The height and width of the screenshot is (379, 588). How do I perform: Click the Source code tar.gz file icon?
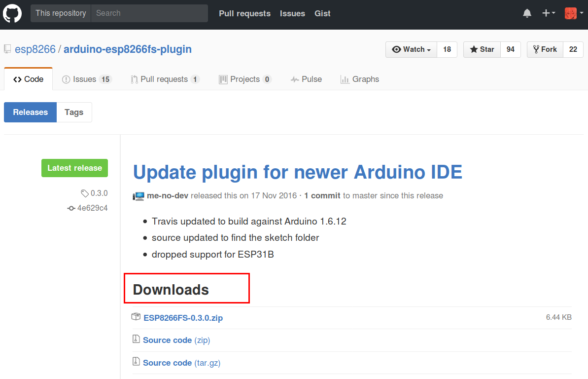point(136,362)
